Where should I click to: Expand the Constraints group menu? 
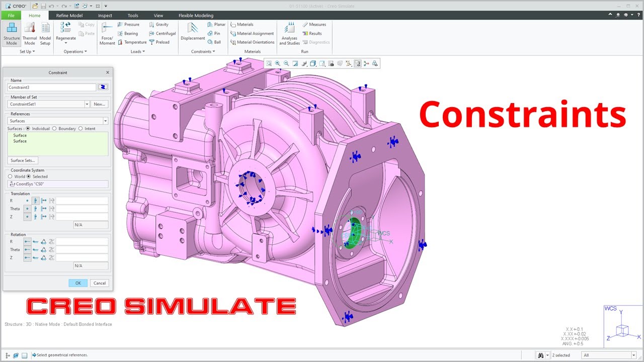203,51
